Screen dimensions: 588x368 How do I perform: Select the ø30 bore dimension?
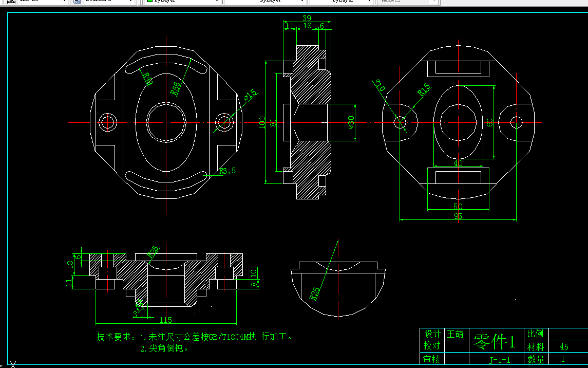point(351,122)
